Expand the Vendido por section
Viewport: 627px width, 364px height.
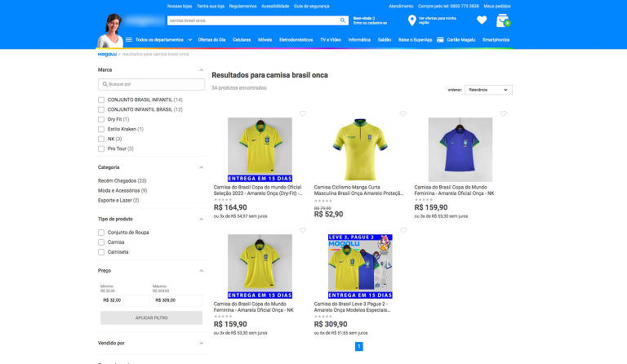point(201,344)
